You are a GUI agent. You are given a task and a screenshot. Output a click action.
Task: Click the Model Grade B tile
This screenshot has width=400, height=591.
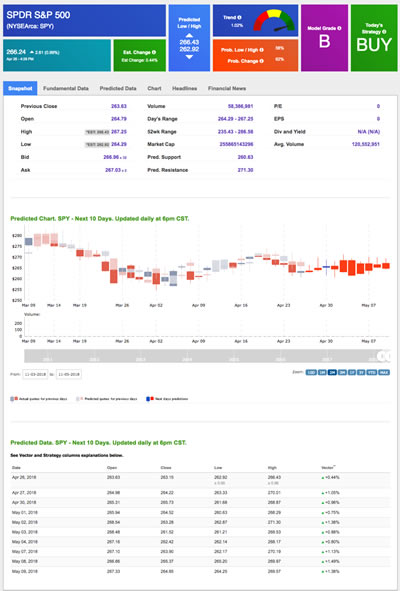pyautogui.click(x=324, y=38)
